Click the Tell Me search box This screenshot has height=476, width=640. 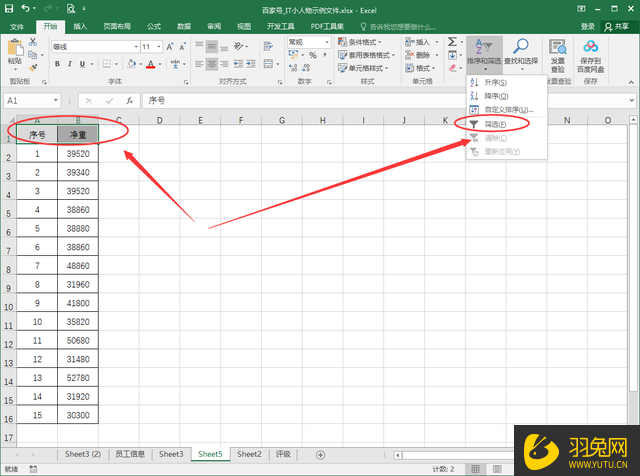398,27
